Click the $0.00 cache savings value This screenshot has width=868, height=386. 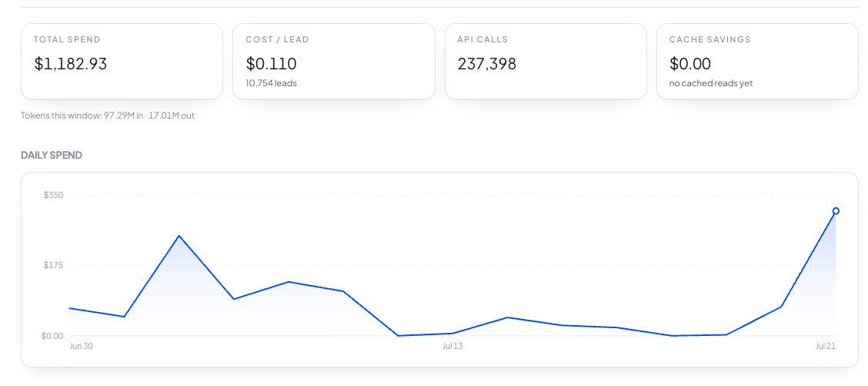point(689,64)
